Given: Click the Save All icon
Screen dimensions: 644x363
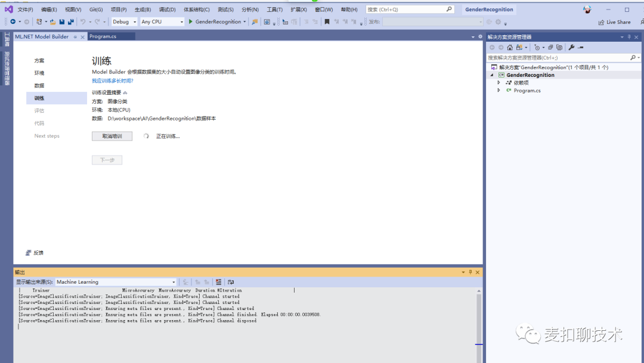Looking at the screenshot, I should point(70,22).
